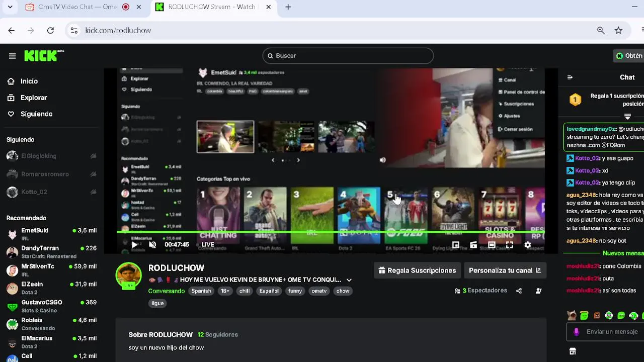Screen dimensions: 644x362
Task: Click the address bar URL kick.com/rodluchow
Action: click(x=118, y=30)
